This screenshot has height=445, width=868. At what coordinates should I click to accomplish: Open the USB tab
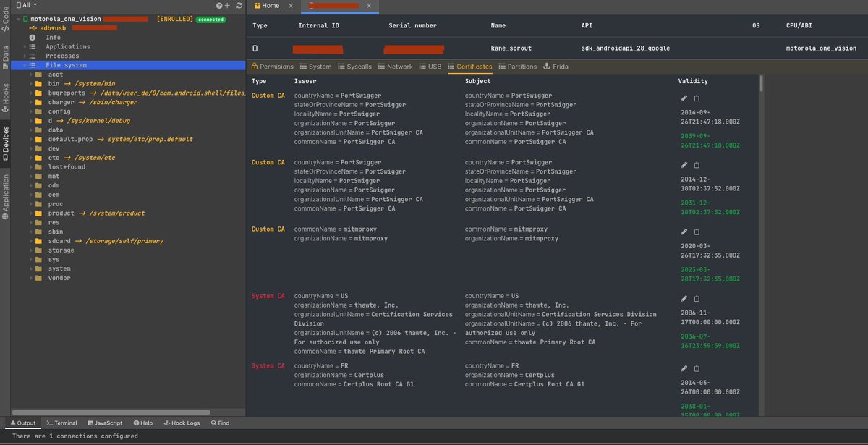(430, 67)
